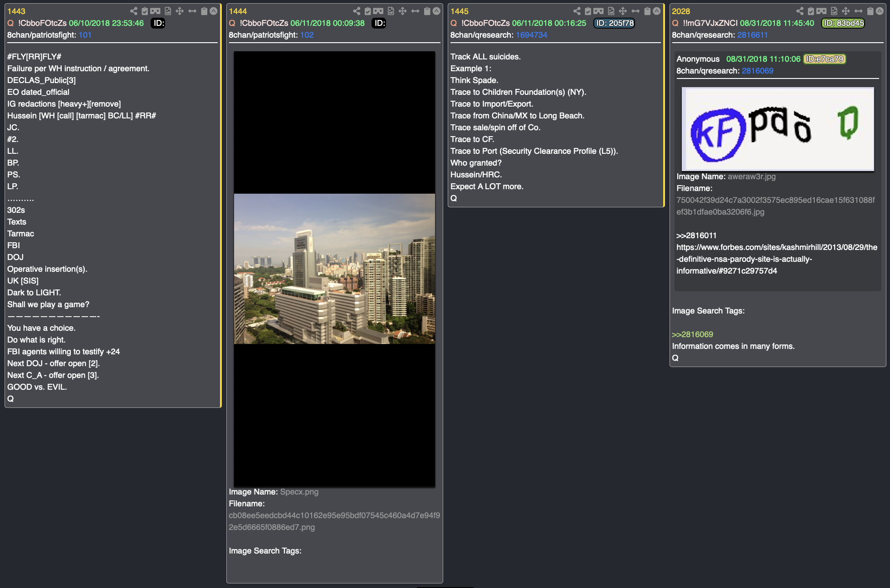Collapse post 1443 with the up-chevron circle
Screen dimensions: 890x588
tap(213, 11)
